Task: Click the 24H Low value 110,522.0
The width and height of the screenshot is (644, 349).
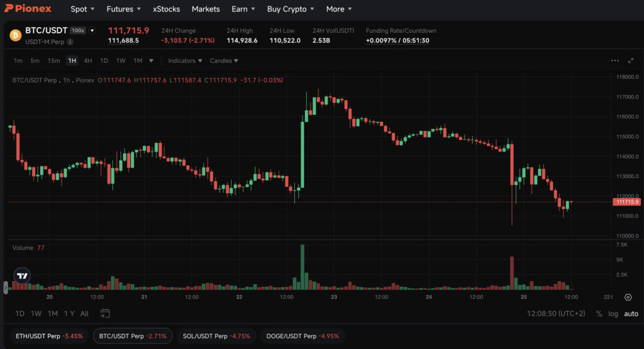Action: [x=285, y=41]
